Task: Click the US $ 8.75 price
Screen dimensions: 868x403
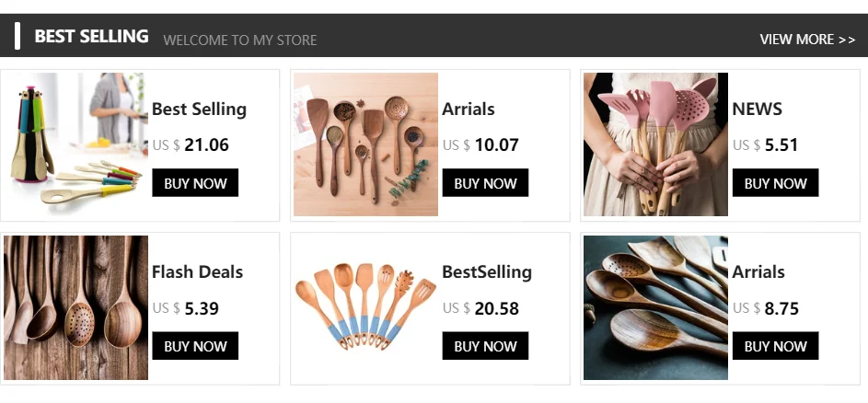Action: 766,308
